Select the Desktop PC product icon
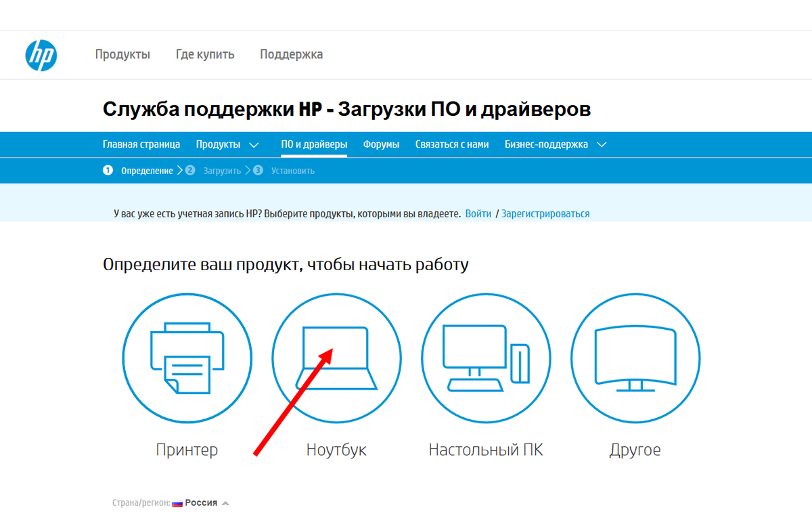 pyautogui.click(x=486, y=359)
